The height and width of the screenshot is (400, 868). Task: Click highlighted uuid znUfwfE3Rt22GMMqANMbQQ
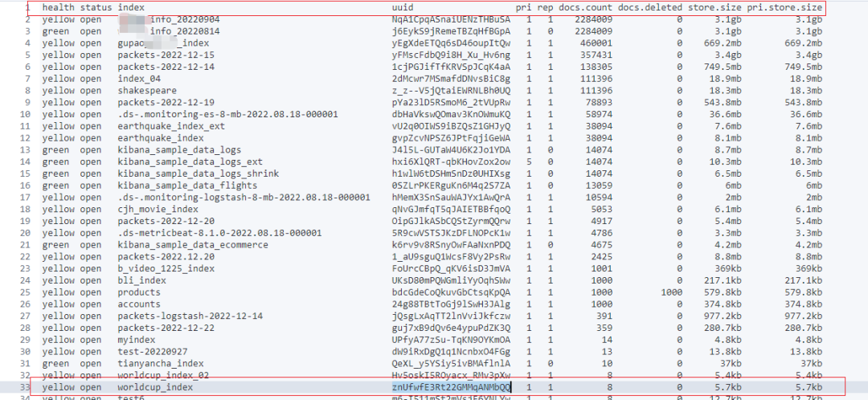pyautogui.click(x=451, y=386)
